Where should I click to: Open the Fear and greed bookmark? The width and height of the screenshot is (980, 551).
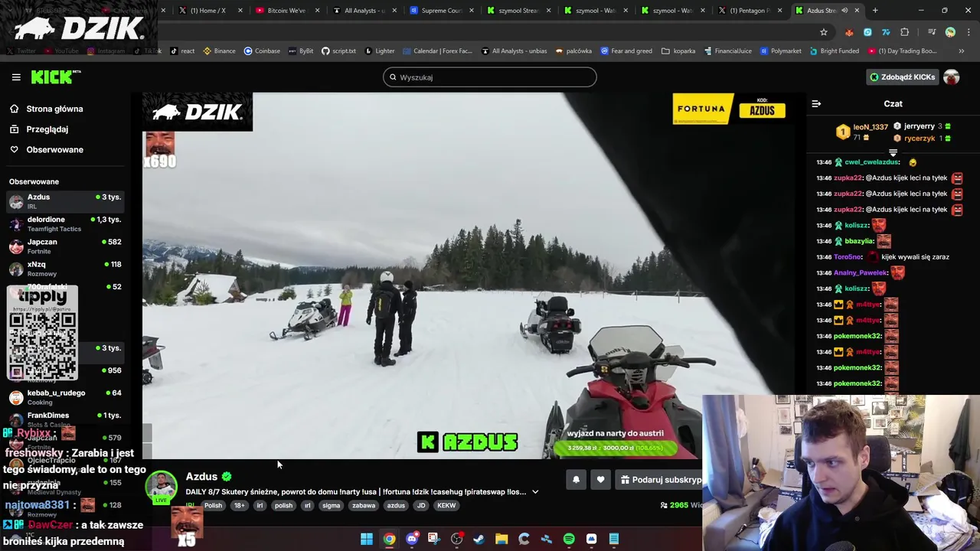point(627,51)
